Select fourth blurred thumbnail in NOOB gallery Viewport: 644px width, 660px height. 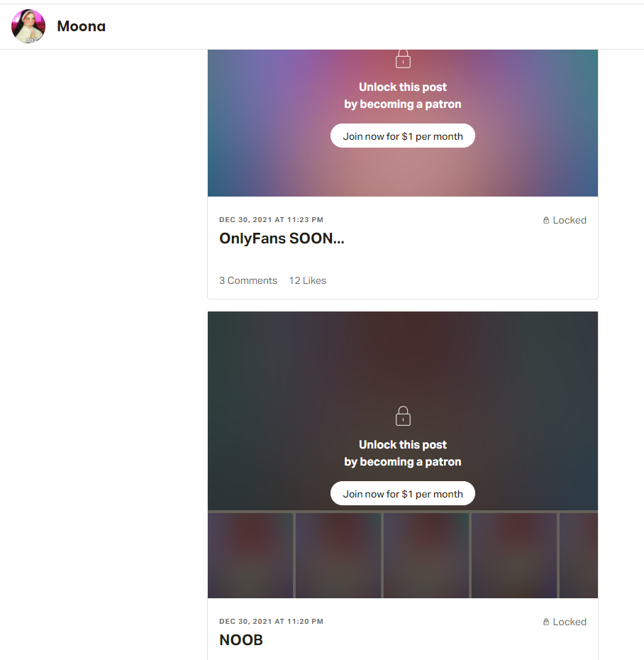(514, 555)
